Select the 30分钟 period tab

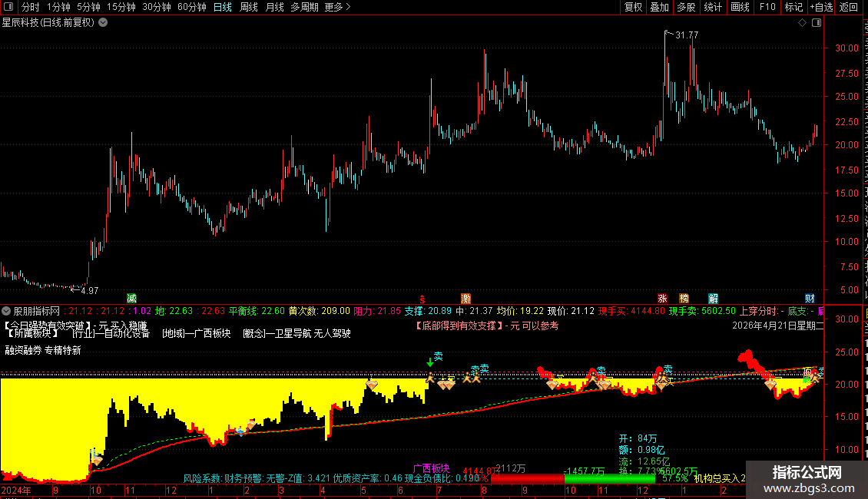156,7
